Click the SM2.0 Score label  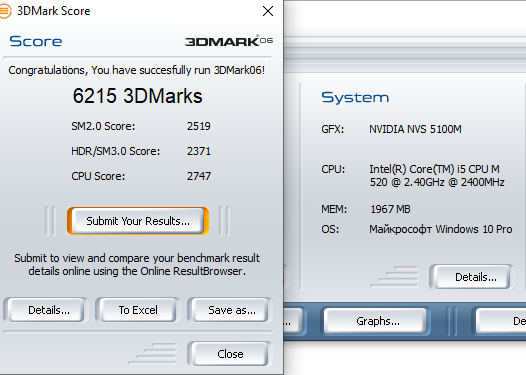103,126
